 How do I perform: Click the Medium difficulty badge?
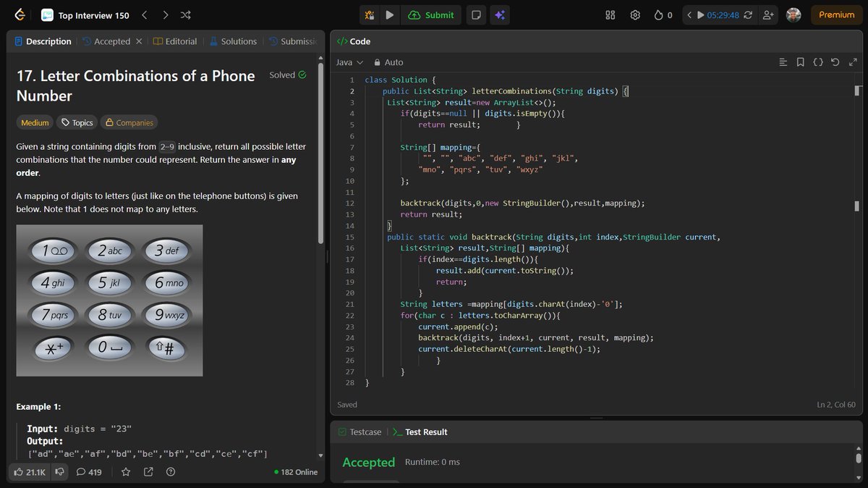pyautogui.click(x=35, y=123)
